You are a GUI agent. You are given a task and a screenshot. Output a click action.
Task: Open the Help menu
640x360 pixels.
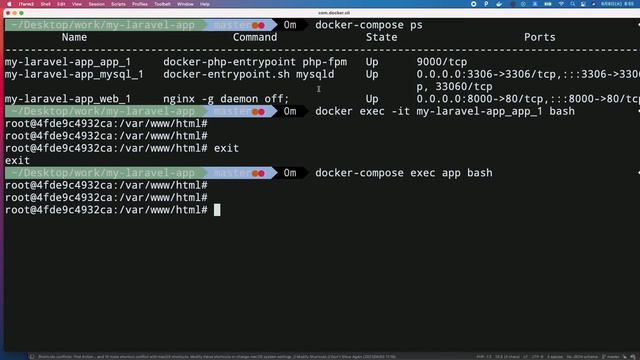(x=204, y=4)
